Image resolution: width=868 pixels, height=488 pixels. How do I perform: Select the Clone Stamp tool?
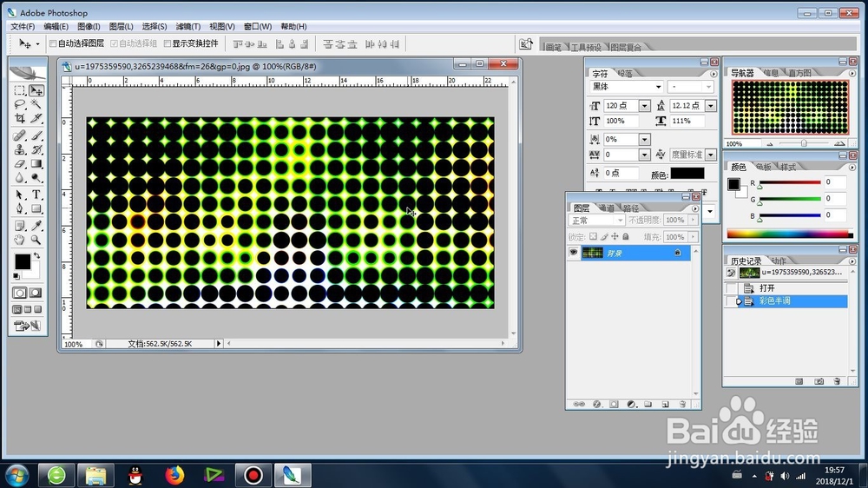[19, 149]
